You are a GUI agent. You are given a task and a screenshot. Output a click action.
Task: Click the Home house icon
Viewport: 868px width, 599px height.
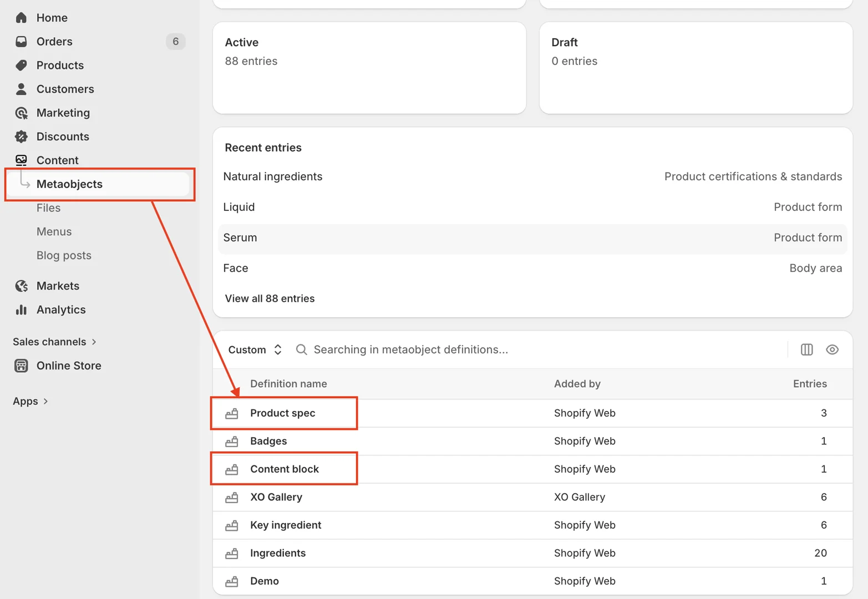pyautogui.click(x=21, y=18)
